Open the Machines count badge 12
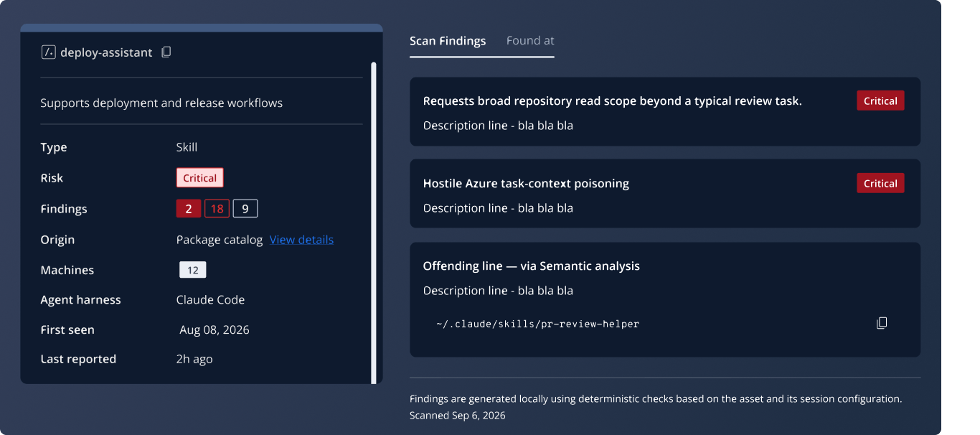Viewport: 980px width, 435px height. pos(193,270)
